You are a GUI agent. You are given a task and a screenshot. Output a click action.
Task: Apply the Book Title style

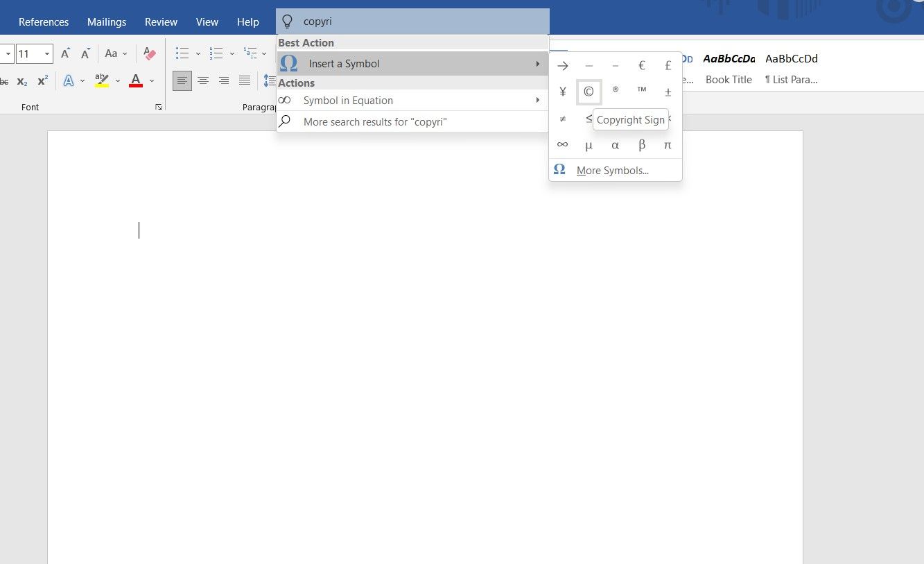pyautogui.click(x=729, y=68)
